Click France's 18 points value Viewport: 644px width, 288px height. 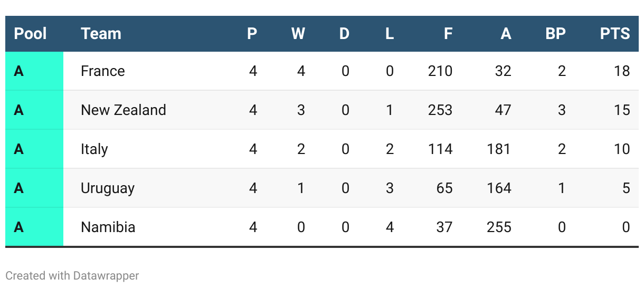coord(622,71)
